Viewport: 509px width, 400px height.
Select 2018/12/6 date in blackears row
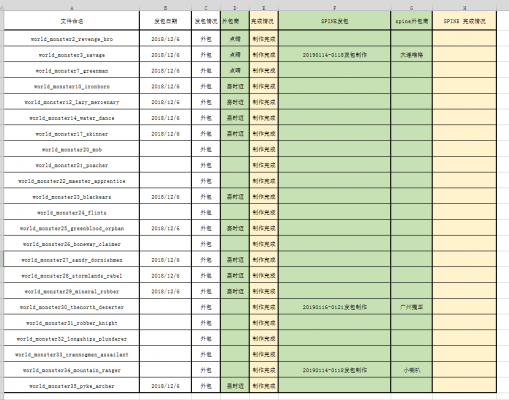point(166,197)
